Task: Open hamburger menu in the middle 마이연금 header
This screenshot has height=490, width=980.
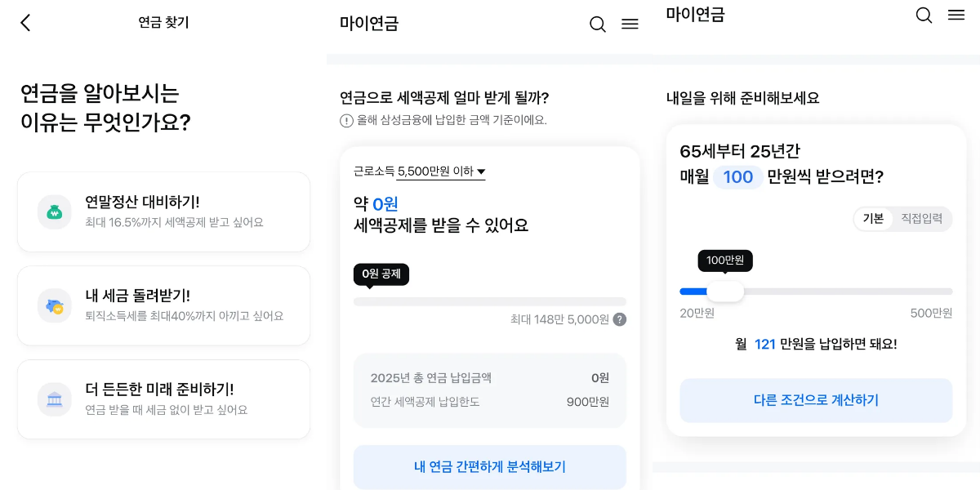Action: (630, 24)
